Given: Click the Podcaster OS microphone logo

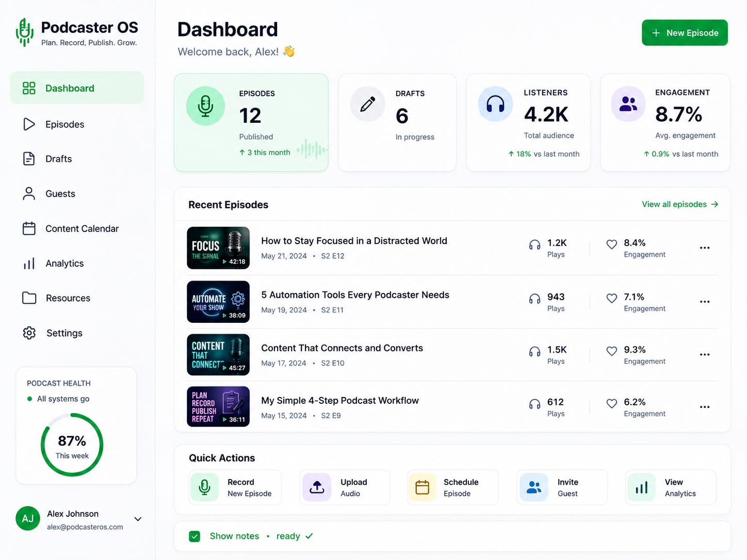Looking at the screenshot, I should [24, 32].
